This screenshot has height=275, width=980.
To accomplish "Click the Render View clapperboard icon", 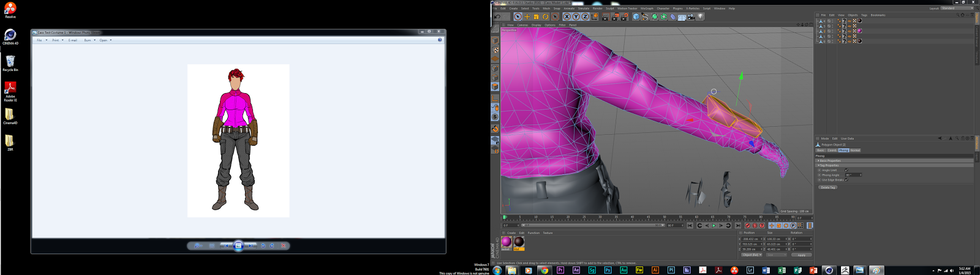I will click(606, 17).
